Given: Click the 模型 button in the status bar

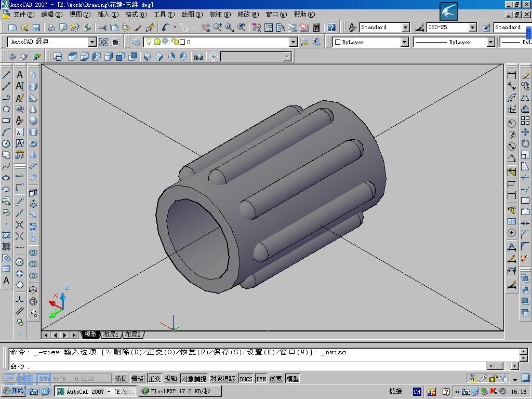Looking at the screenshot, I should point(292,379).
